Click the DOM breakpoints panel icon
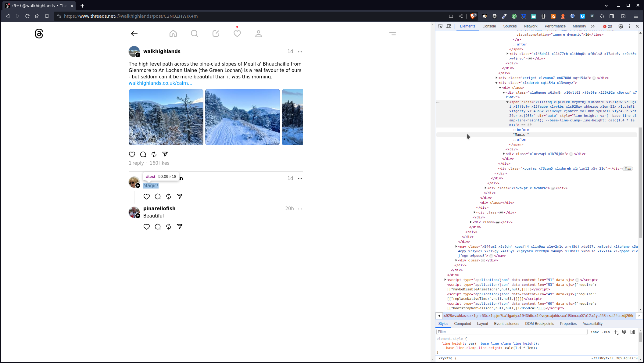The height and width of the screenshot is (363, 644). coord(539,323)
